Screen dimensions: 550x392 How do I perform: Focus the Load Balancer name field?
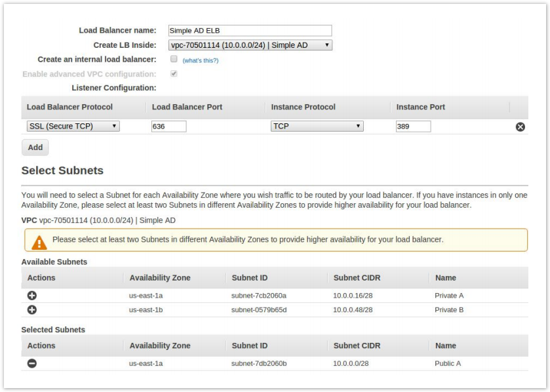coord(250,31)
